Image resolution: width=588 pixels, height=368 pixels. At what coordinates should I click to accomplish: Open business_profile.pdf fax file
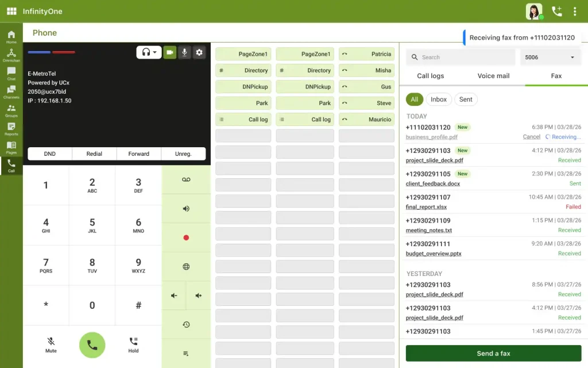click(432, 137)
